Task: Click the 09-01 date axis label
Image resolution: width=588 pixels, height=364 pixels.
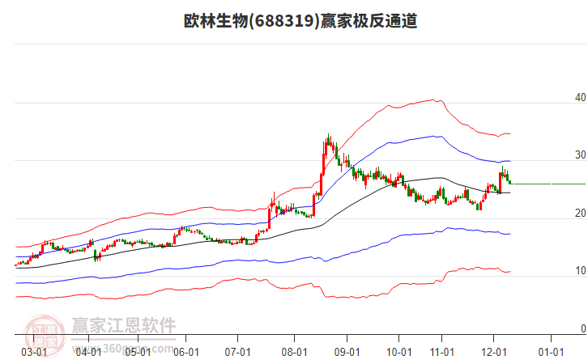Action: (347, 353)
